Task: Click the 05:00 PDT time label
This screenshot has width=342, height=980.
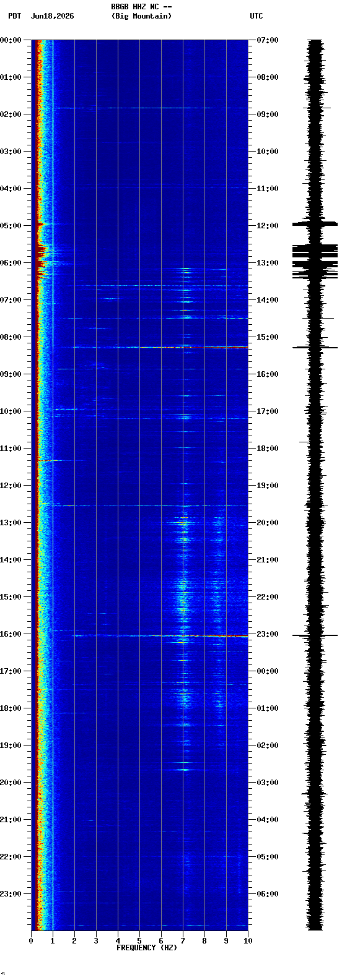Action: (x=11, y=226)
